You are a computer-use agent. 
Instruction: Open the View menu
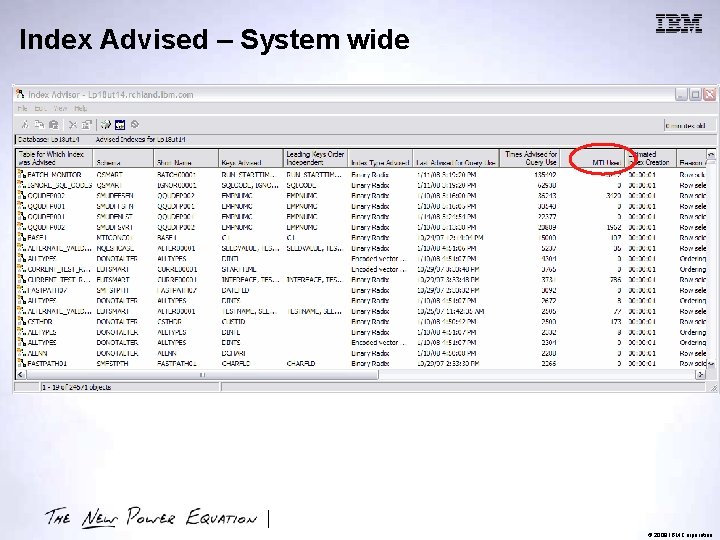pyautogui.click(x=60, y=108)
